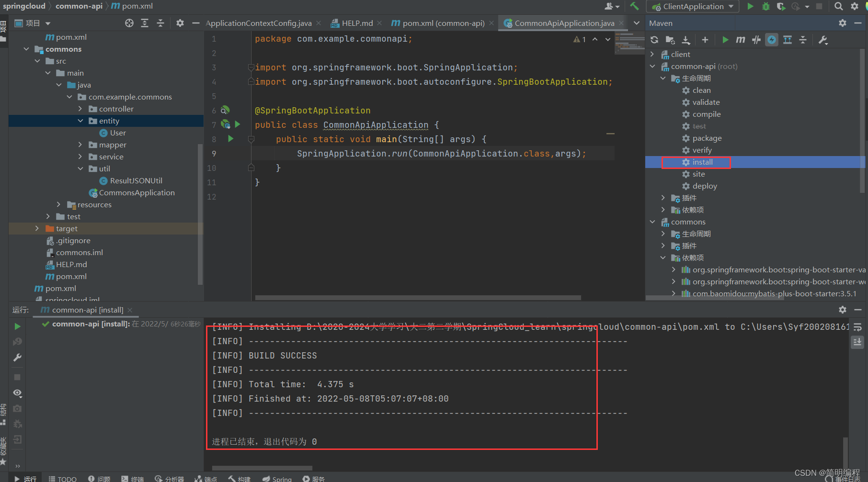The height and width of the screenshot is (482, 868).
Task: Click the console horizontal scrollbar
Action: (262, 468)
